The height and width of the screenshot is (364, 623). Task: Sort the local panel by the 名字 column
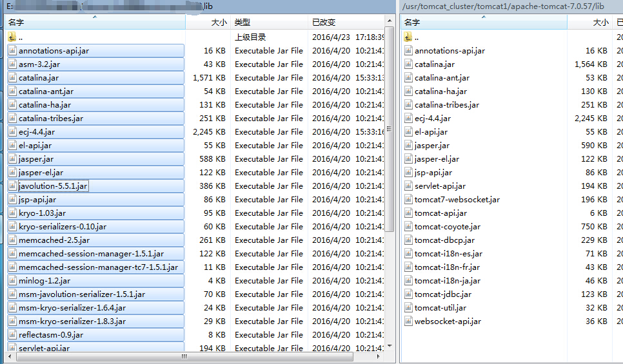(95, 23)
